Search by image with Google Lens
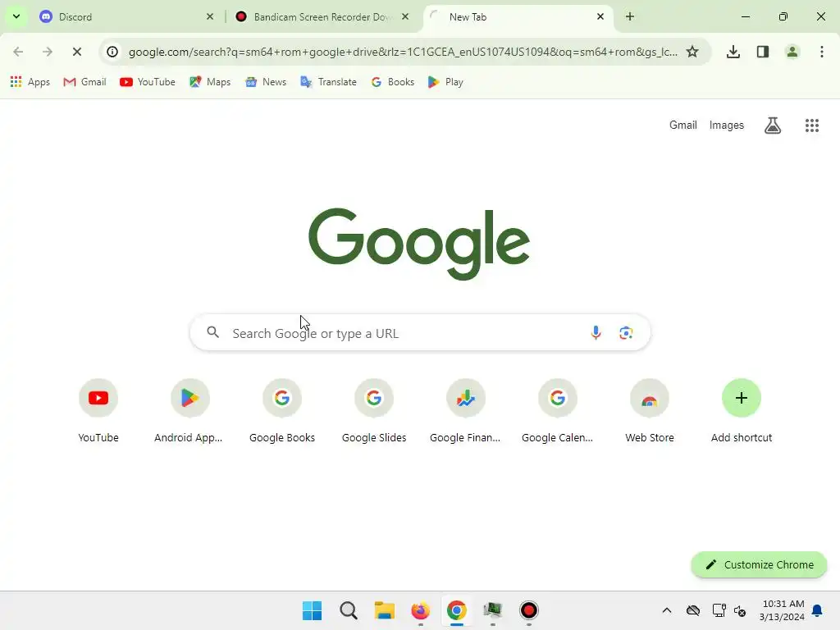This screenshot has height=630, width=840. pos(626,333)
